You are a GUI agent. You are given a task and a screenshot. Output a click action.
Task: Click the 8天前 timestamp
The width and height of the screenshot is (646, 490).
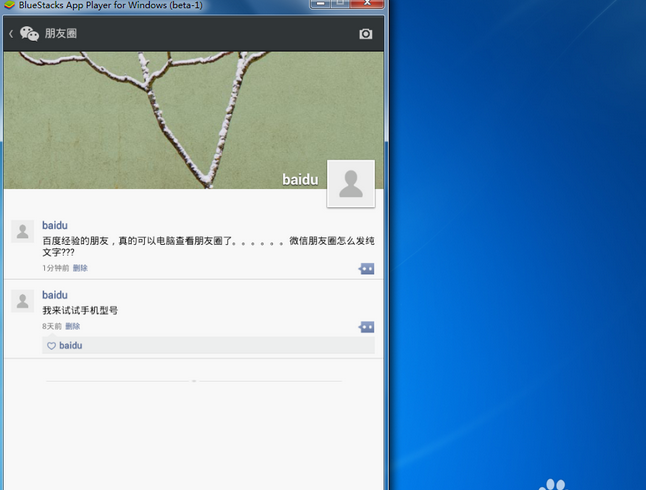(51, 326)
